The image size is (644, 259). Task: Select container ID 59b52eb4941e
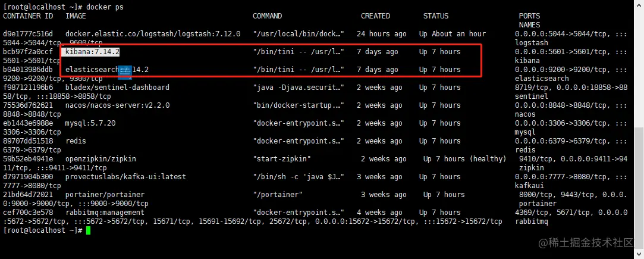(x=28, y=159)
